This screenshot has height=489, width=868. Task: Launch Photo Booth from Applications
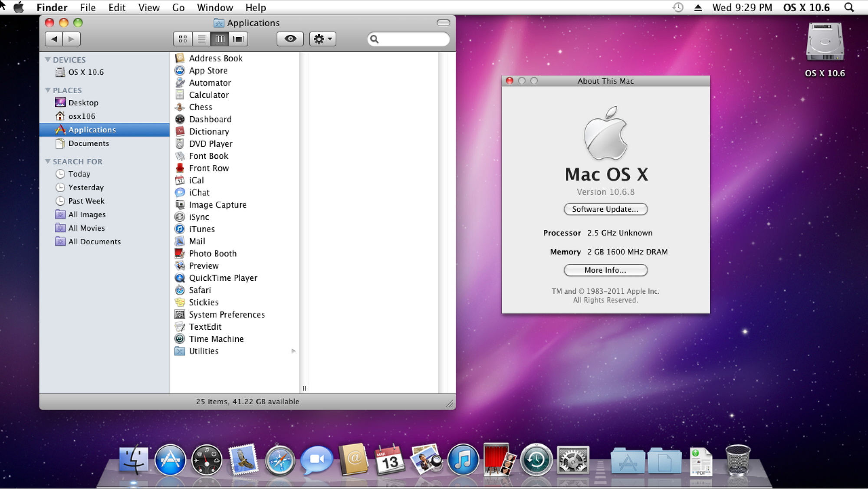212,253
